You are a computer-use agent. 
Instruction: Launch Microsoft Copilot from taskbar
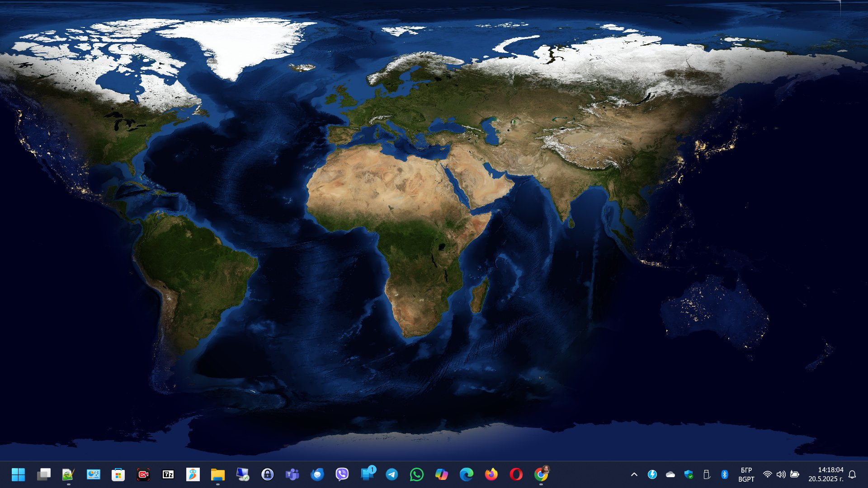[441, 474]
